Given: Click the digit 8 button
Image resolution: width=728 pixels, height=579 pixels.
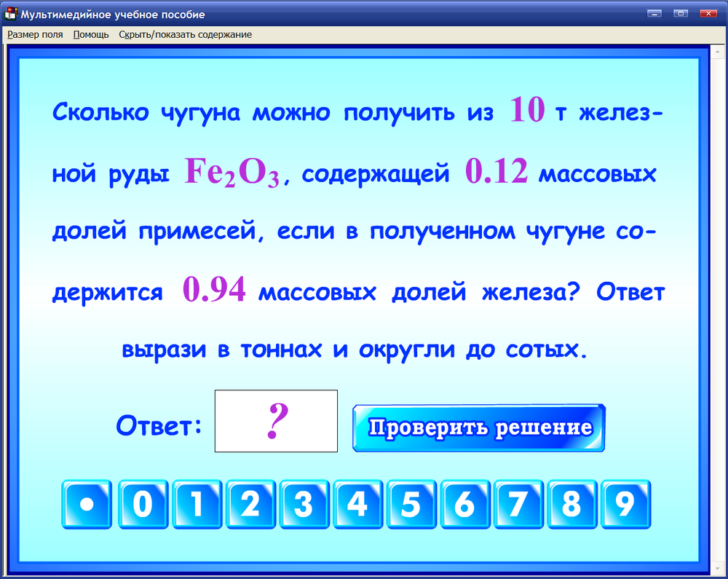Looking at the screenshot, I should [571, 504].
